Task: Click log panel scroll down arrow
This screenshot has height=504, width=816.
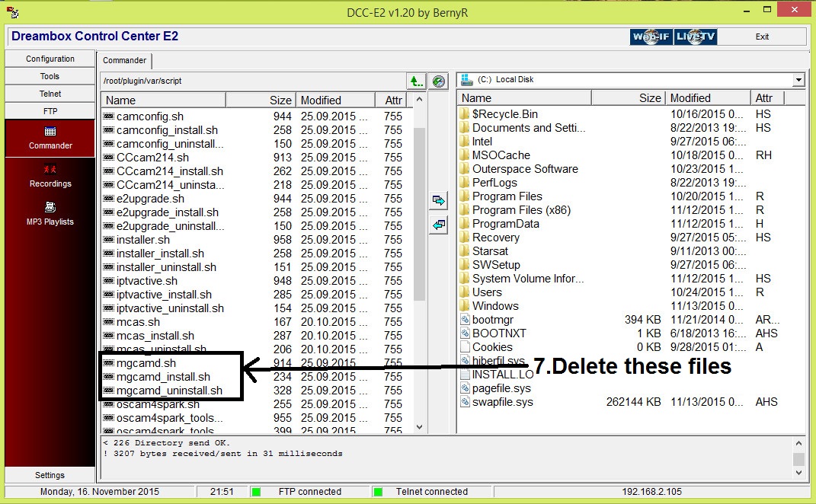Action: [x=798, y=472]
